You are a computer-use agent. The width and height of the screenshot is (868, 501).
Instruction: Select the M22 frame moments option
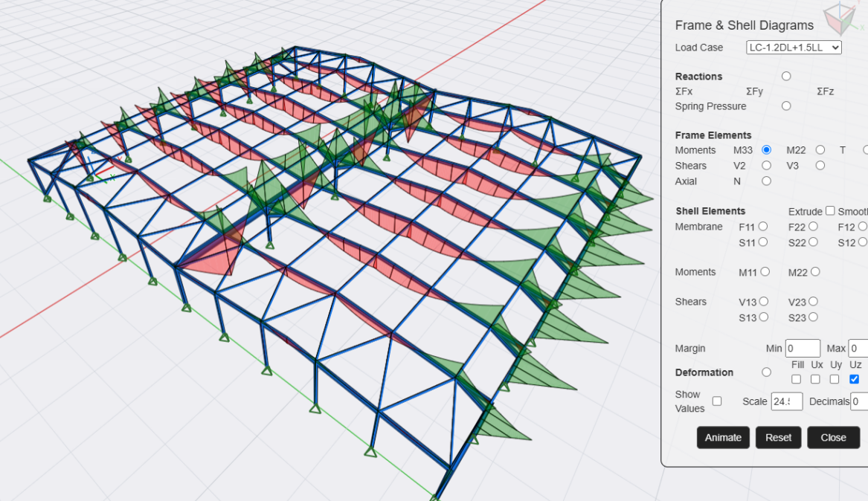click(x=820, y=150)
